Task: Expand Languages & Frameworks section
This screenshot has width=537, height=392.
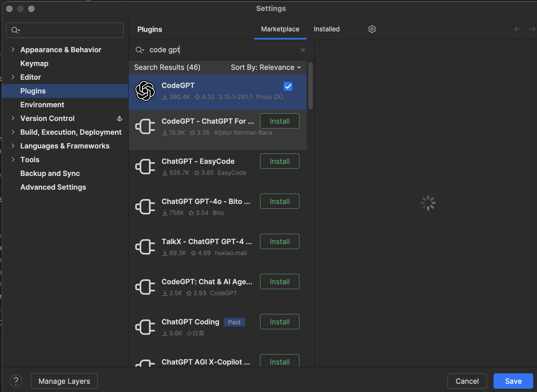Action: pyautogui.click(x=13, y=146)
